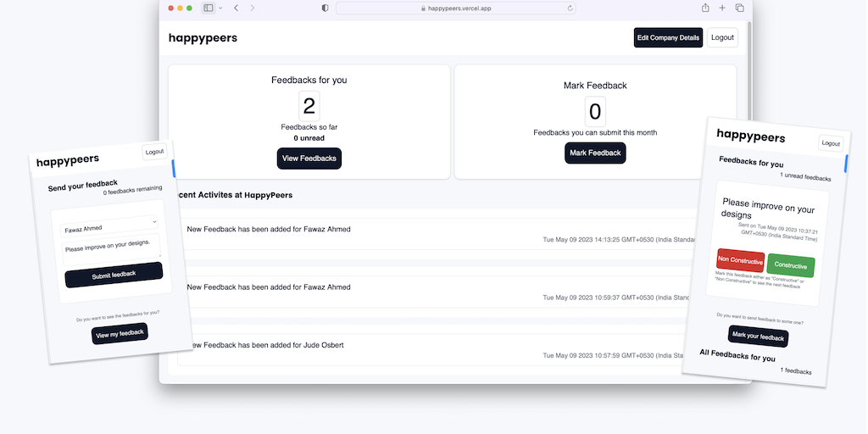This screenshot has width=868, height=434.
Task: Select the '2' feedbacks count box
Action: point(309,106)
